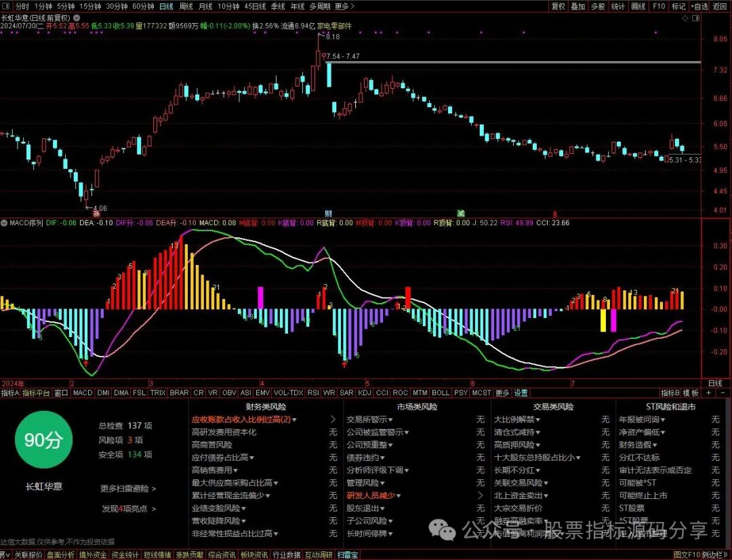Viewport: 732px width, 560px height.
Task: Click the 关联报价 bottom tab
Action: (x=28, y=555)
